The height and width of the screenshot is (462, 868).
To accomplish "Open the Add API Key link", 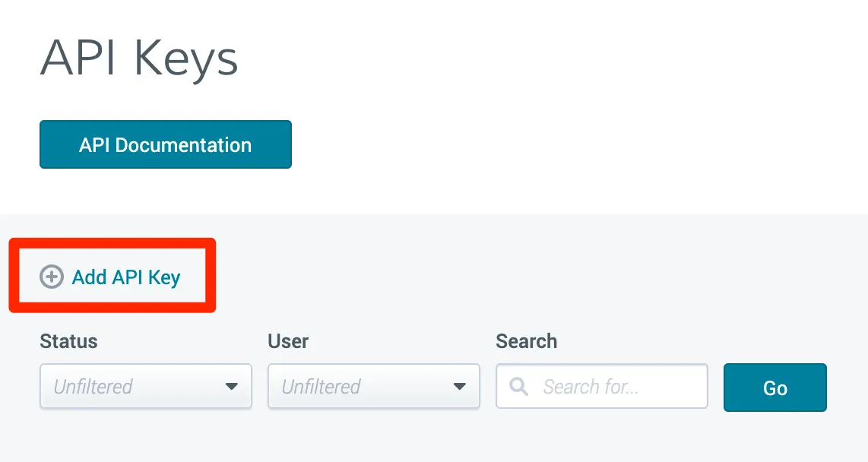I will click(125, 277).
